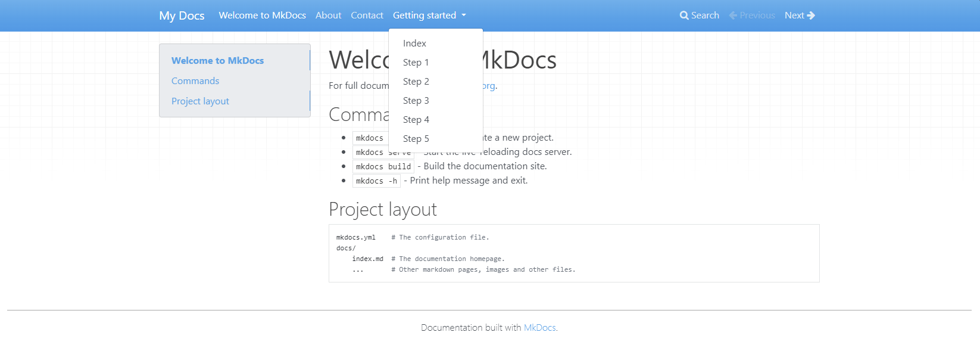Jump to Welcome to MkDocs sidebar entry
Screen dimensions: 980x354
(217, 61)
